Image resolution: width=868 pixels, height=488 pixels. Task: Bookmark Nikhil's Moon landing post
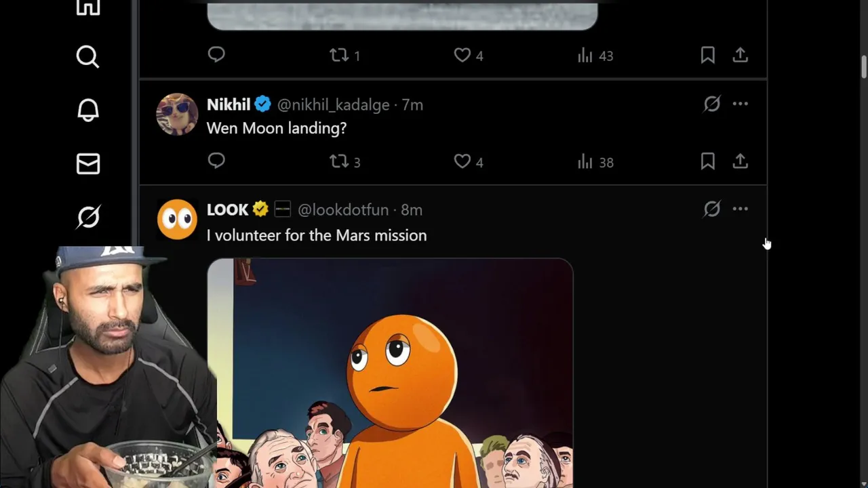(x=707, y=161)
